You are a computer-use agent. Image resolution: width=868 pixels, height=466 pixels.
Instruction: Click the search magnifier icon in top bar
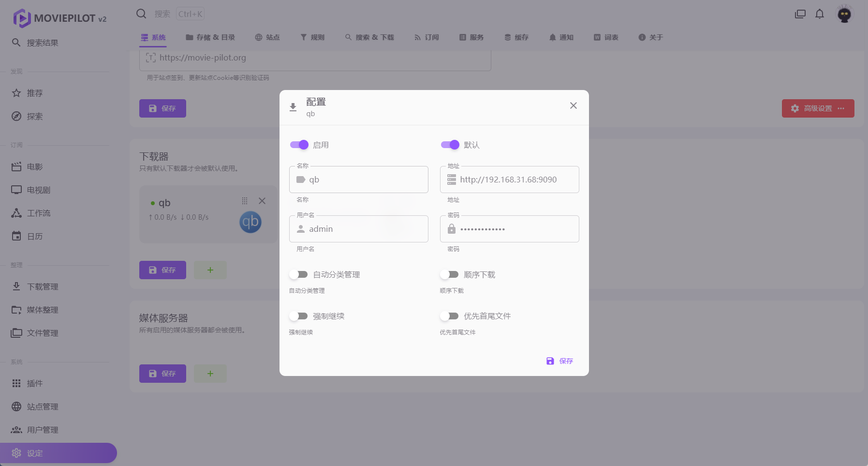click(x=141, y=14)
